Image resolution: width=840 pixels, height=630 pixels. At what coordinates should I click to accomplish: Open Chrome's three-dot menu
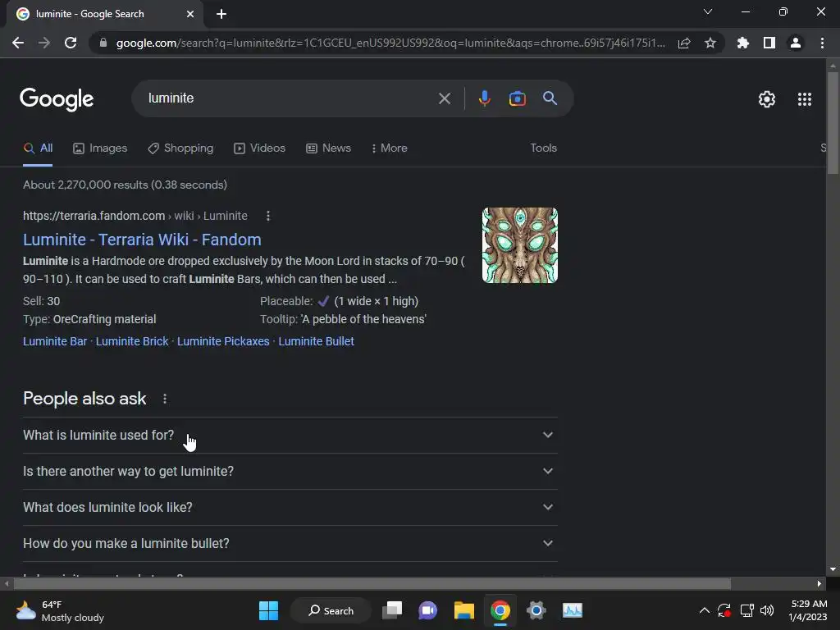point(822,43)
